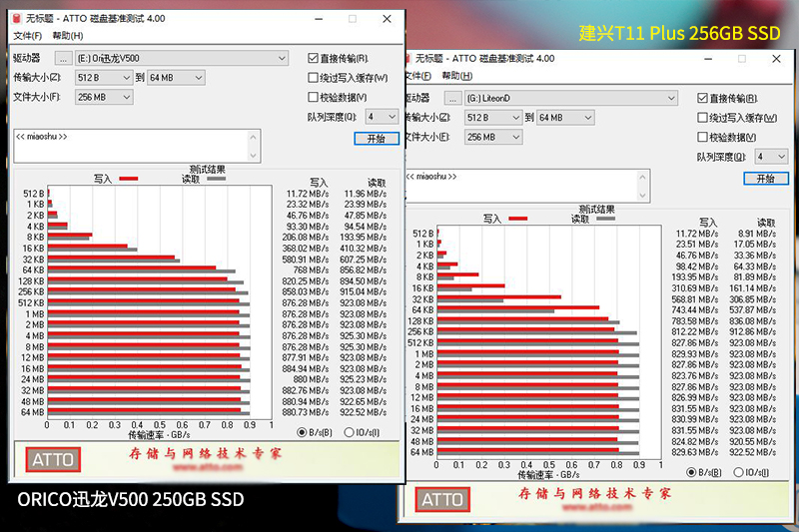Check 校验数据(V) in right LiteonD window

point(702,137)
